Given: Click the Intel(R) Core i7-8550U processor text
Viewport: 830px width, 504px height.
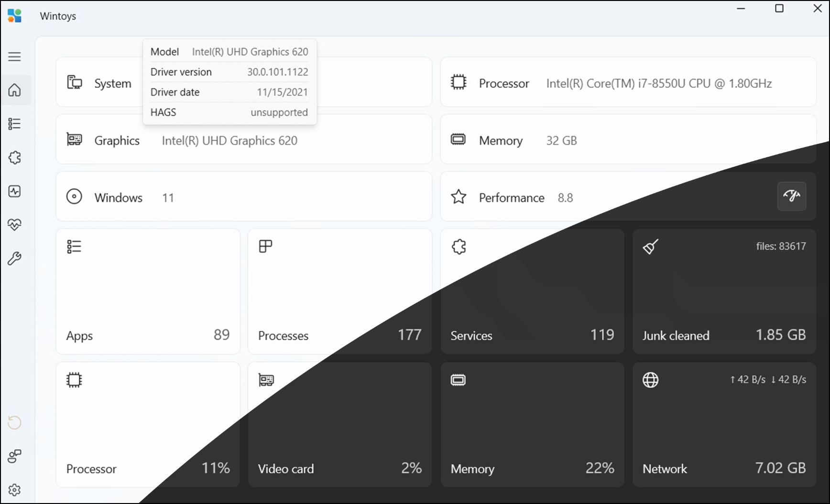Looking at the screenshot, I should 659,83.
